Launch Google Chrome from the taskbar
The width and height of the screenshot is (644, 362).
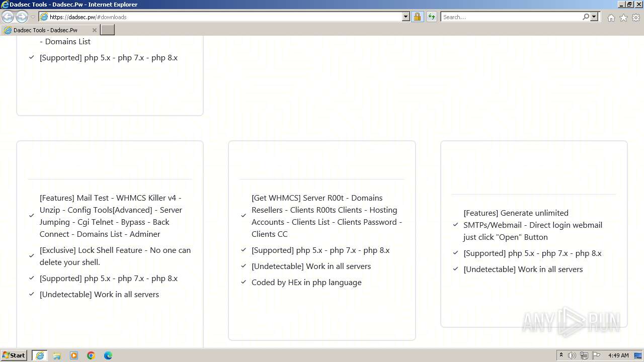click(91, 355)
